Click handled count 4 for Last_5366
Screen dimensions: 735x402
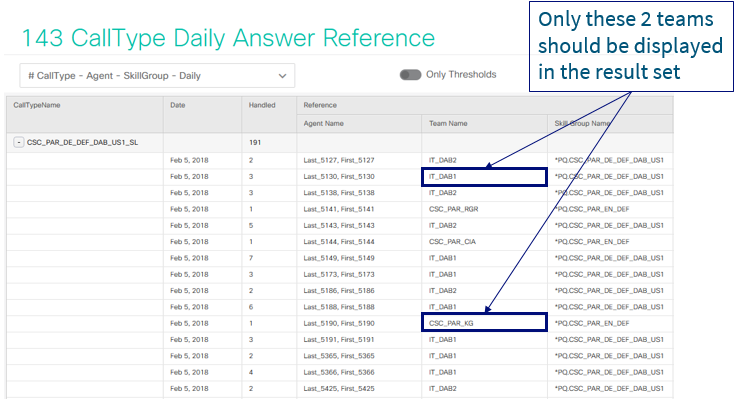click(x=251, y=372)
